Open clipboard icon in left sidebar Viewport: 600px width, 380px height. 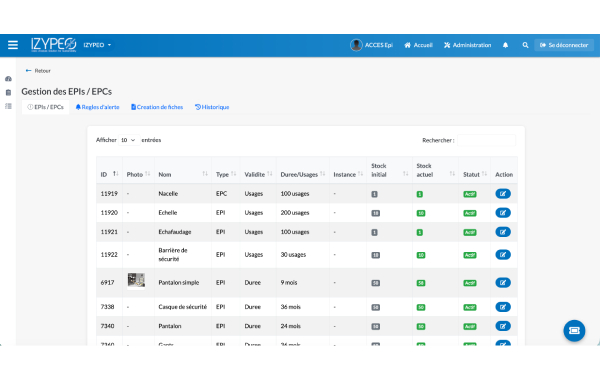(8, 92)
